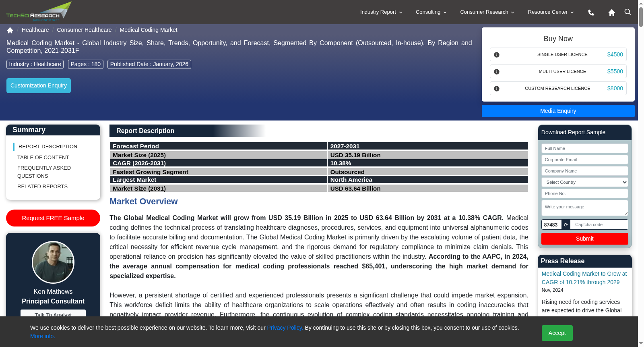Viewport: 644px width, 347px height.
Task: Focus the Company Name field
Action: pos(584,171)
